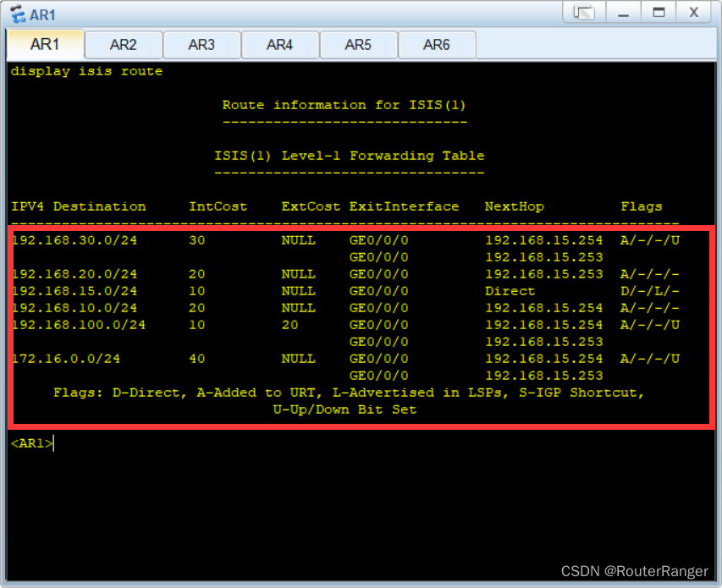This screenshot has width=722, height=588.
Task: Click the D/-/L/- flags value
Action: [x=650, y=291]
